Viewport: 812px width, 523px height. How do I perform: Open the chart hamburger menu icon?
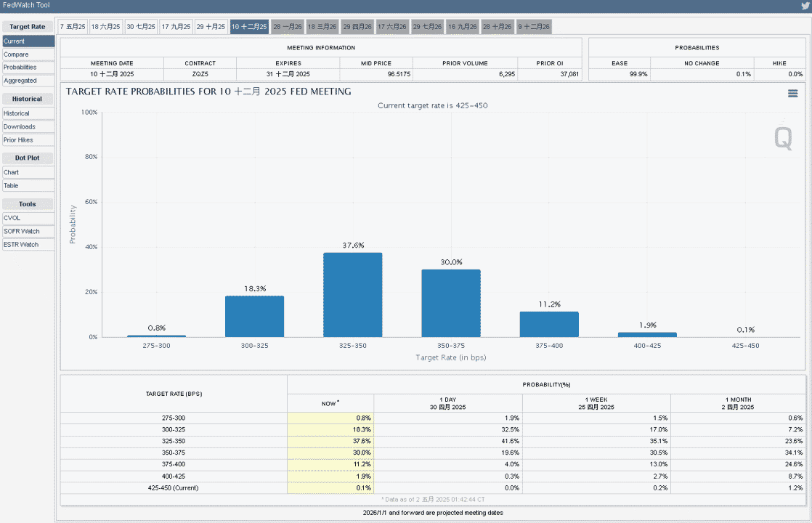pos(792,93)
